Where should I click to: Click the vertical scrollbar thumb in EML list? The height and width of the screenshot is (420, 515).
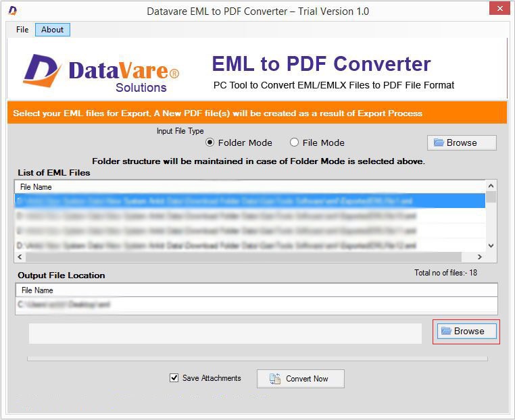pos(491,197)
